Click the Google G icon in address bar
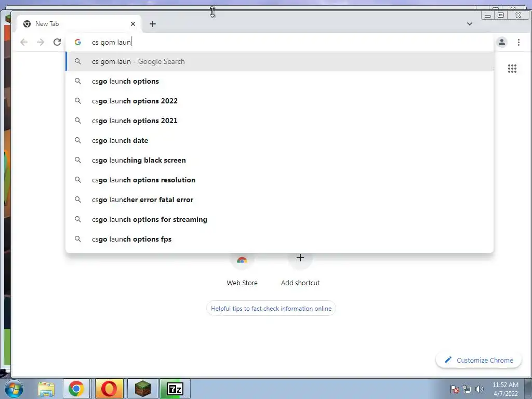This screenshot has height=399, width=532. click(78, 42)
